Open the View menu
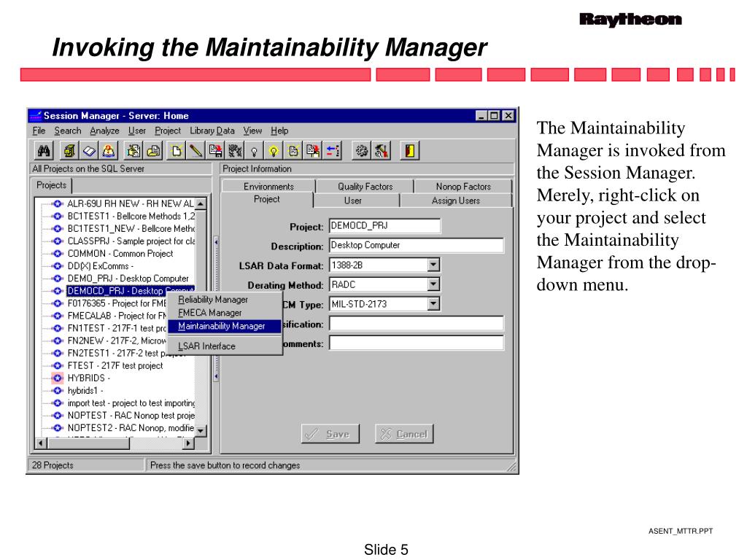Viewport: 747px width, 560px height. click(x=252, y=131)
